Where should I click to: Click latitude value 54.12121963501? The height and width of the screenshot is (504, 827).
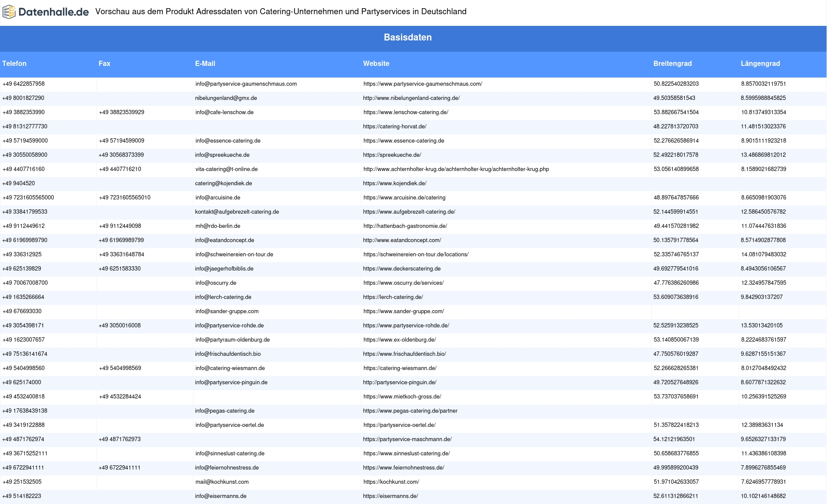point(674,439)
